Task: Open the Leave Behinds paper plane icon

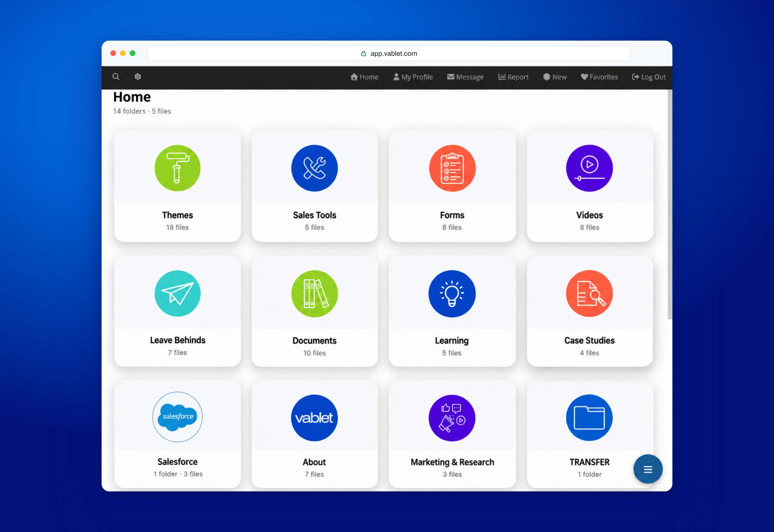Action: click(177, 293)
